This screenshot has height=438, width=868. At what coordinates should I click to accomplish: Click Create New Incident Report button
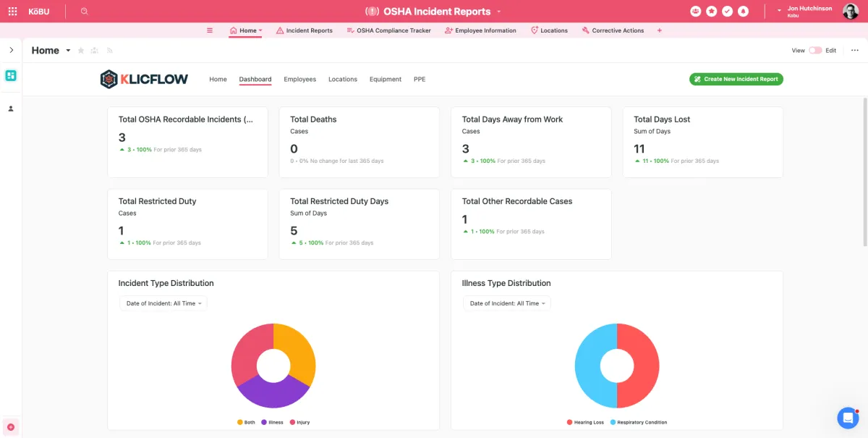pyautogui.click(x=736, y=79)
